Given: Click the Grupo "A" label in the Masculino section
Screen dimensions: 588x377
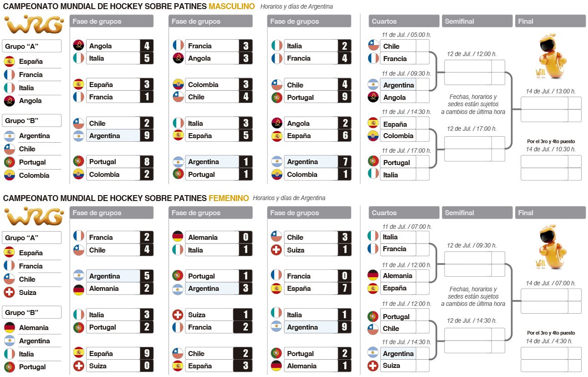Looking at the screenshot, I should point(32,46).
